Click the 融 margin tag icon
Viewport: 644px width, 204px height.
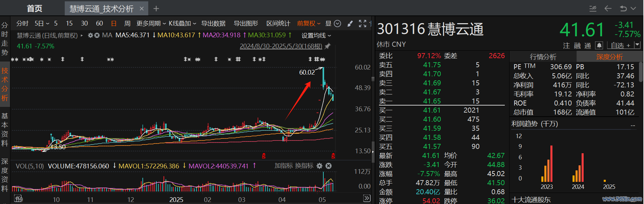577,45
